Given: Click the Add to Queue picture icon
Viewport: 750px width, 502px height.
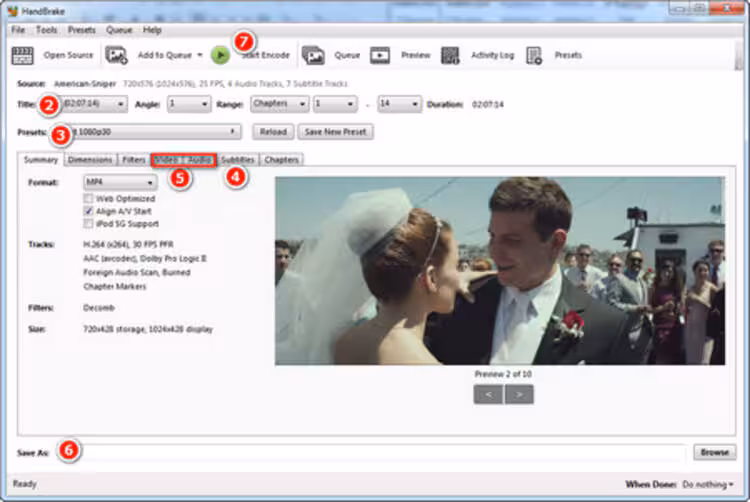Looking at the screenshot, I should (116, 55).
